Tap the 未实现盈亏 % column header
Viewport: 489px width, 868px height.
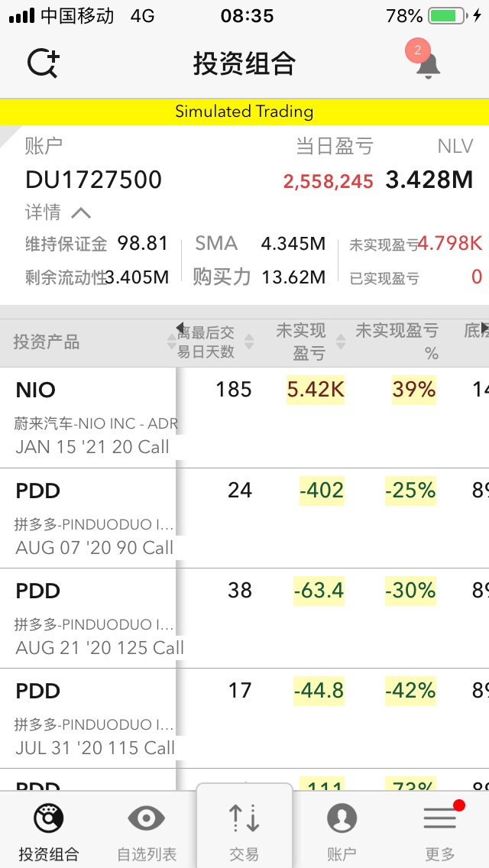point(397,342)
